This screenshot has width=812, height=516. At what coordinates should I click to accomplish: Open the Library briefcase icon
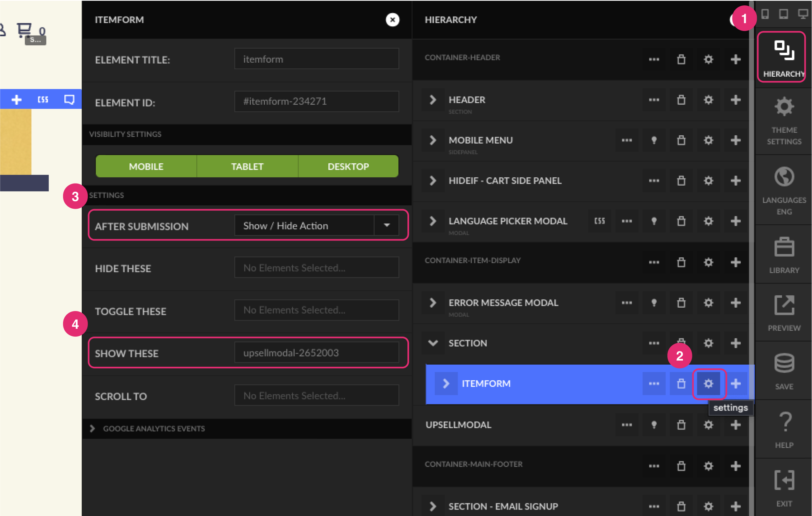tap(784, 254)
